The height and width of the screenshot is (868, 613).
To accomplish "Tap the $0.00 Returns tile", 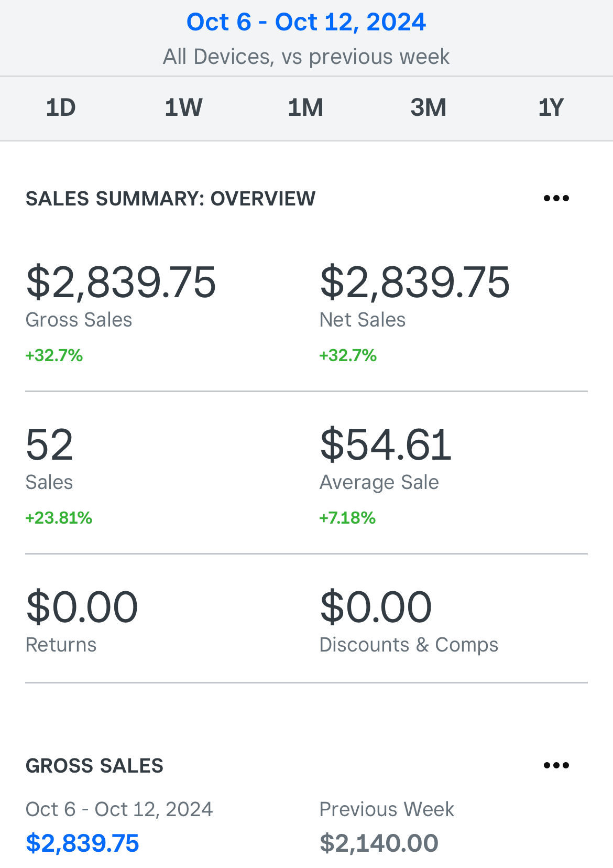I will (x=82, y=608).
